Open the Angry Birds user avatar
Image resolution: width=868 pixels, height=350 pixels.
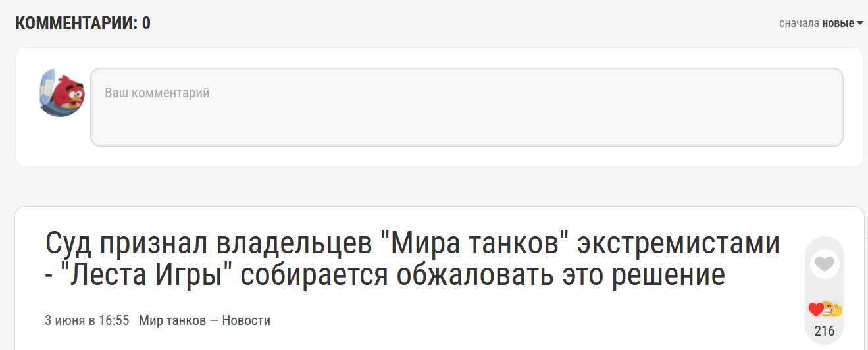pos(61,93)
